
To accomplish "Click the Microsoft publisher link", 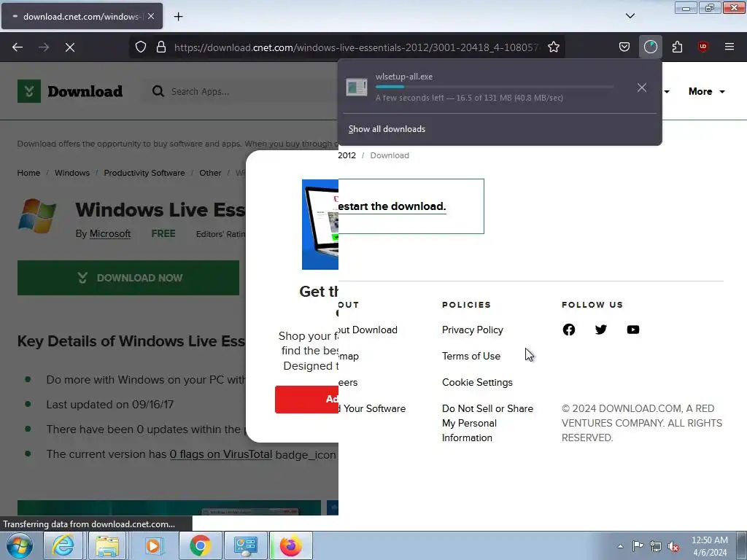I will (110, 234).
